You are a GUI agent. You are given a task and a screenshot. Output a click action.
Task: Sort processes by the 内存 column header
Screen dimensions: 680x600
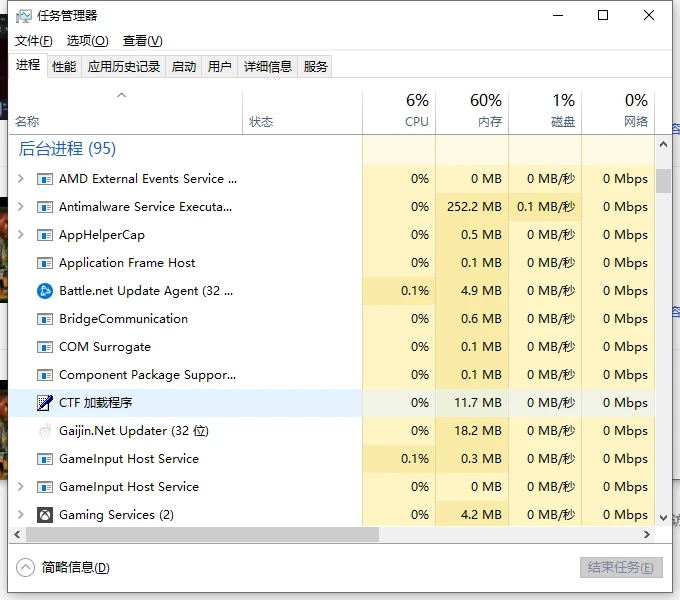(x=472, y=110)
